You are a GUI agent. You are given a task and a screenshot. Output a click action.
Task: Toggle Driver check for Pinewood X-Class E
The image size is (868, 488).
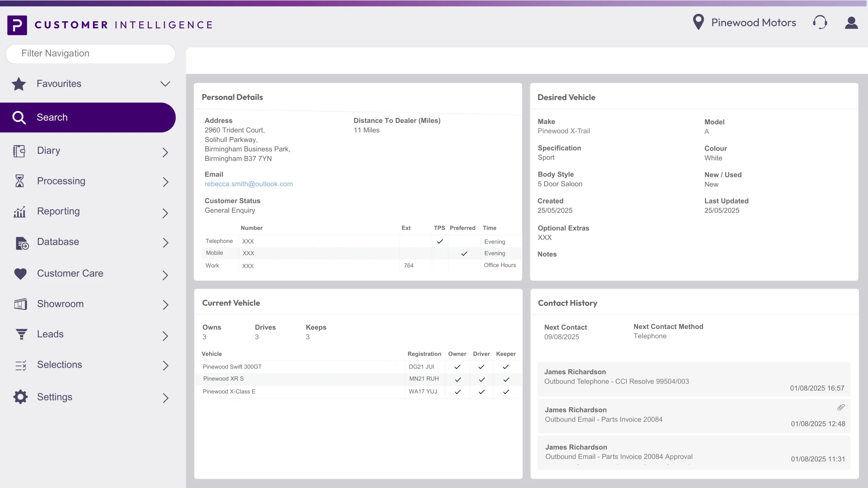[x=481, y=392]
